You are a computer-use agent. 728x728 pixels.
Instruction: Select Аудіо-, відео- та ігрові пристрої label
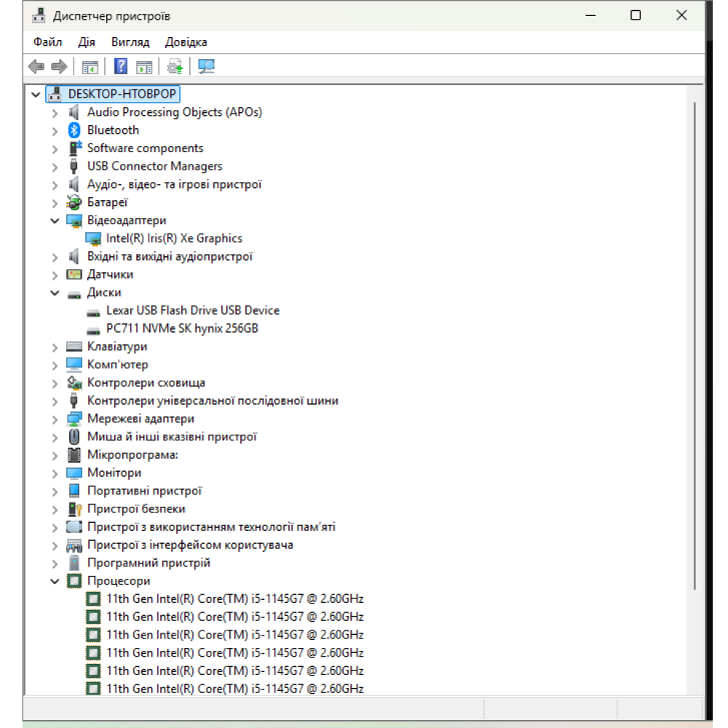tap(175, 184)
